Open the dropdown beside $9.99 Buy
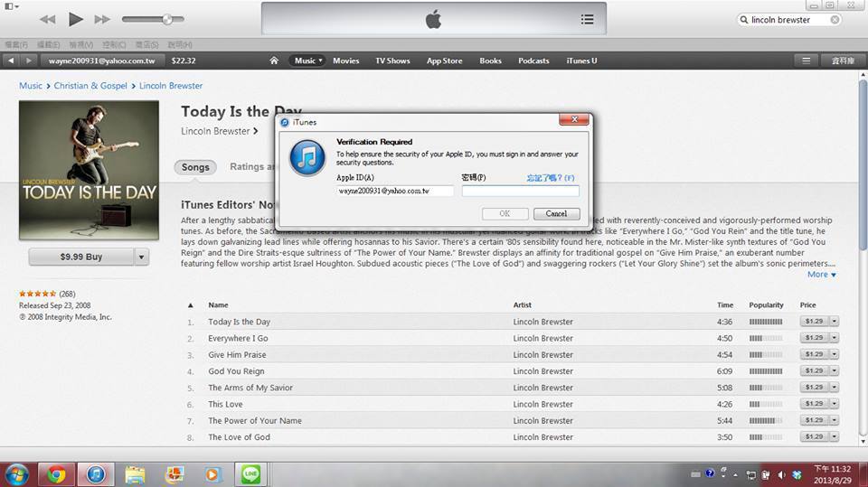Image resolution: width=868 pixels, height=487 pixels. point(142,257)
